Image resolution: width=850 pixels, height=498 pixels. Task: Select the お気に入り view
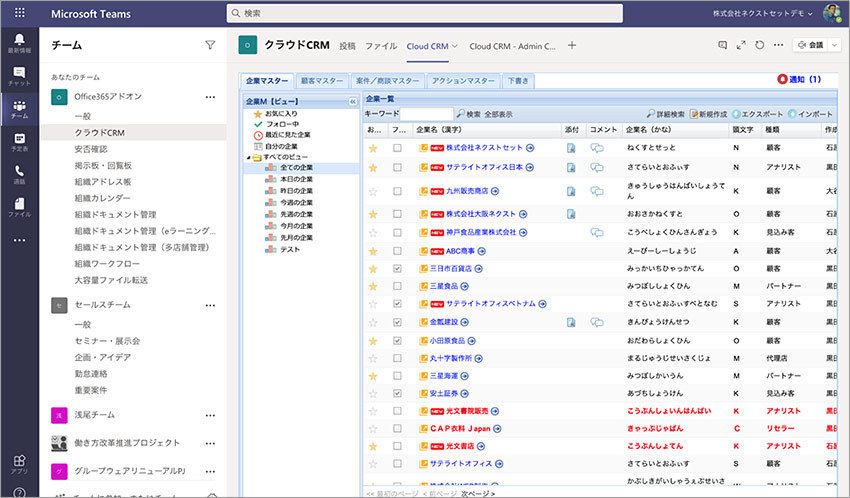(x=281, y=114)
